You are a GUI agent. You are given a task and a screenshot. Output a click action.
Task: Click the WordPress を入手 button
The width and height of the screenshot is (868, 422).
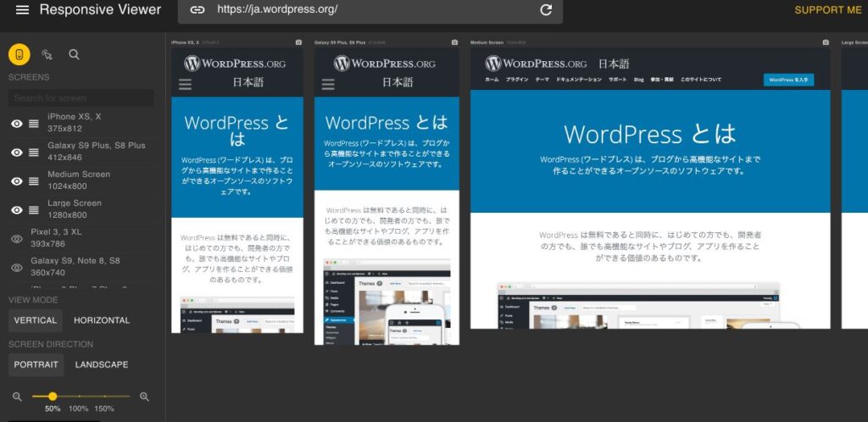(x=789, y=80)
